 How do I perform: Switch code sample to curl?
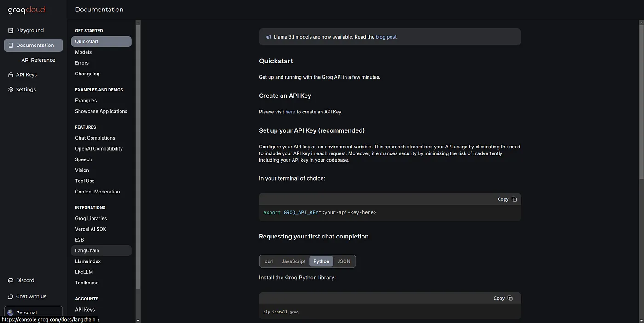point(269,261)
